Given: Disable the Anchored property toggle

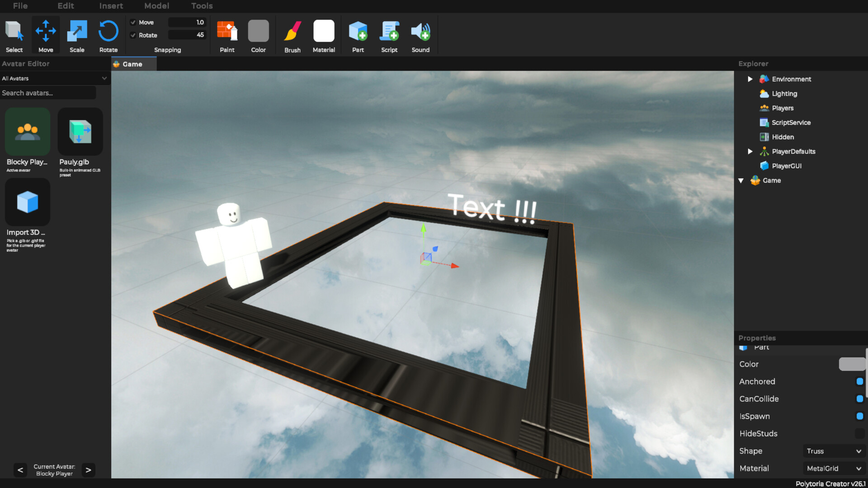Looking at the screenshot, I should pos(859,381).
